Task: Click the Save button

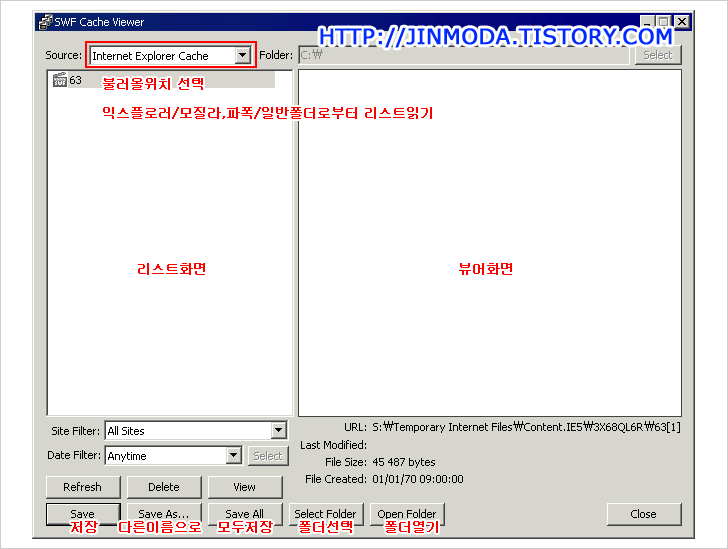Action: coord(83,514)
